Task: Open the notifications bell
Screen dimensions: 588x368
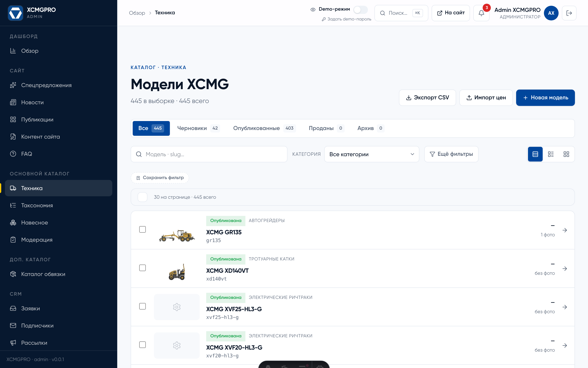Action: click(481, 13)
